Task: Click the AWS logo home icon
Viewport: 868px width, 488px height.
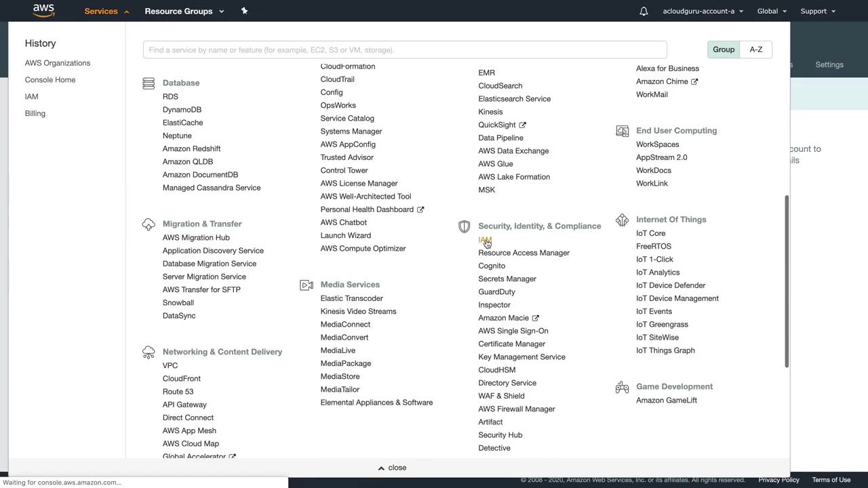Action: (x=43, y=10)
